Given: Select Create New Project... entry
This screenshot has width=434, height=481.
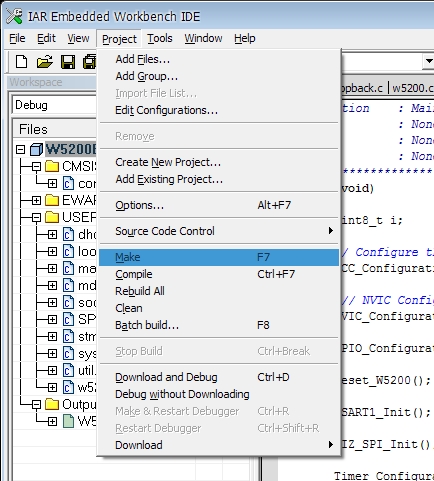Looking at the screenshot, I should 219,162.
